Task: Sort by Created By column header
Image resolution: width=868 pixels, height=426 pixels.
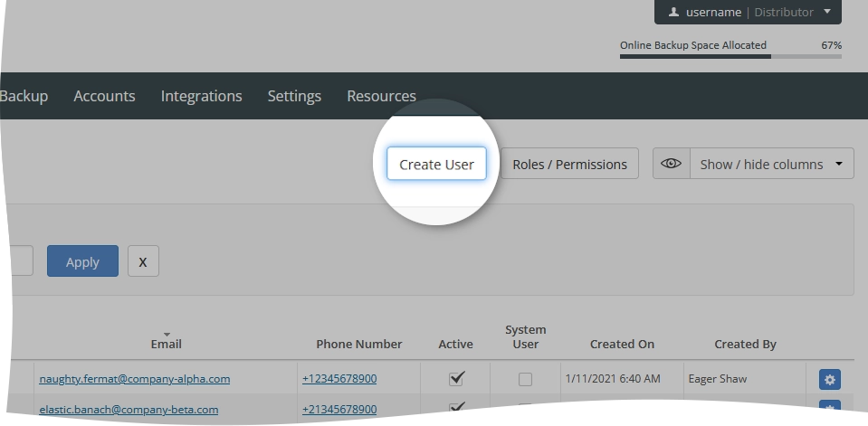Action: (x=745, y=344)
